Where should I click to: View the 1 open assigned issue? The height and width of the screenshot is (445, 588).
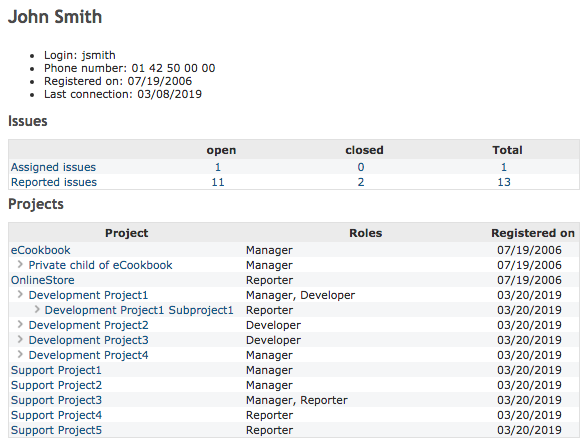point(218,167)
